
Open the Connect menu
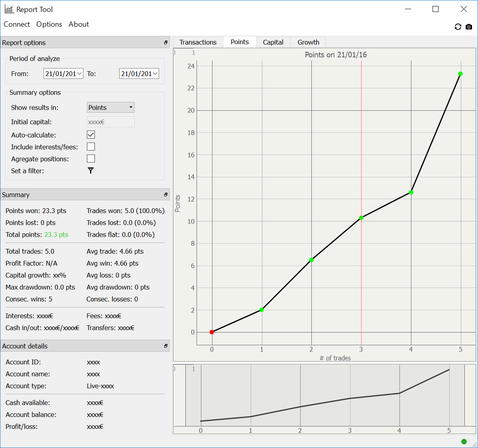pos(17,24)
